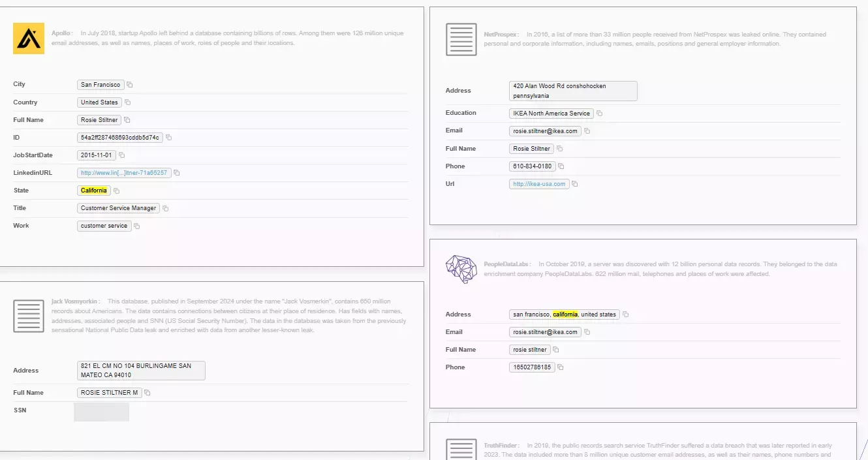Screen dimensions: 868x460
Task: Select the highlighted 'California' State value
Action: (x=94, y=191)
